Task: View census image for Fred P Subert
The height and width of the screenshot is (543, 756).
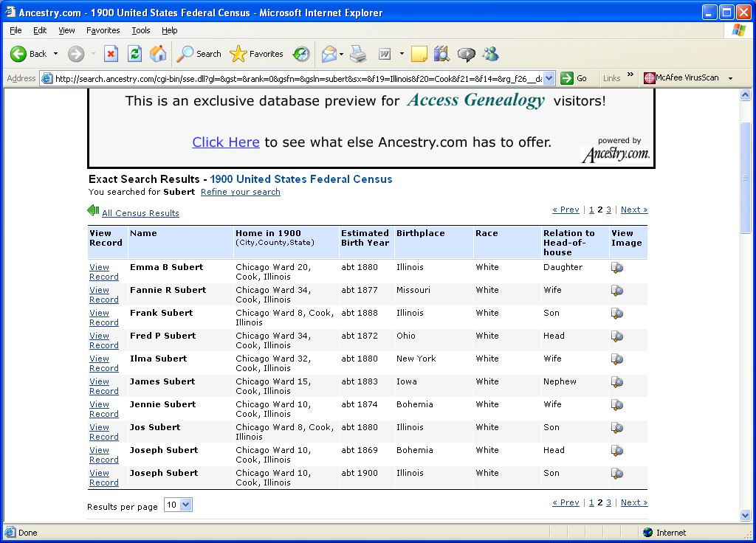Action: (x=617, y=336)
